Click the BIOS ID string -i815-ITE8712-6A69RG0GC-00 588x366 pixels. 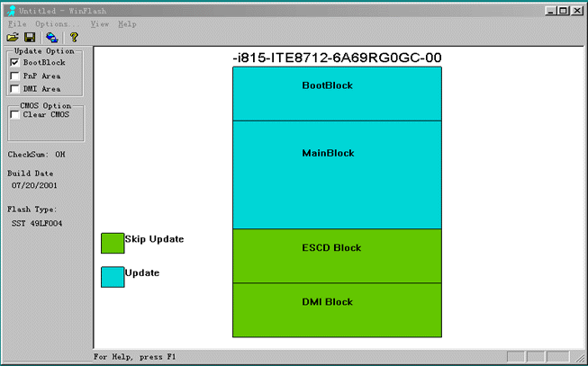point(337,58)
